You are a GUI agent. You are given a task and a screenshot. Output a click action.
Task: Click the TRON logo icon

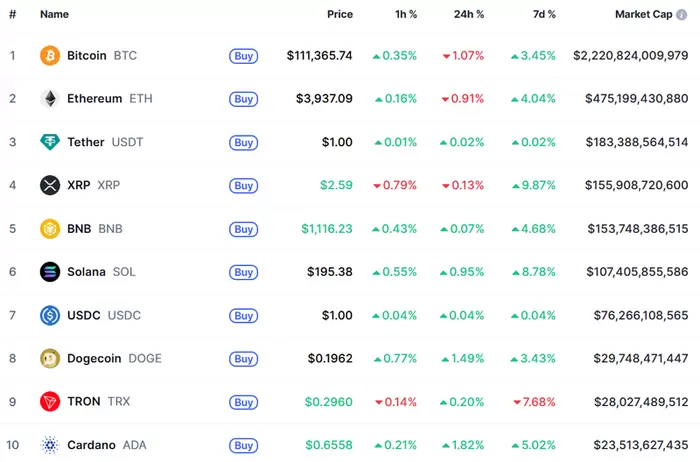pos(50,402)
